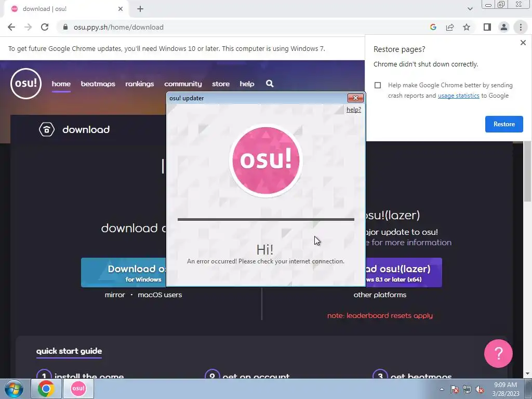Image resolution: width=532 pixels, height=399 pixels.
Task: Click the Restore button
Action: point(504,124)
